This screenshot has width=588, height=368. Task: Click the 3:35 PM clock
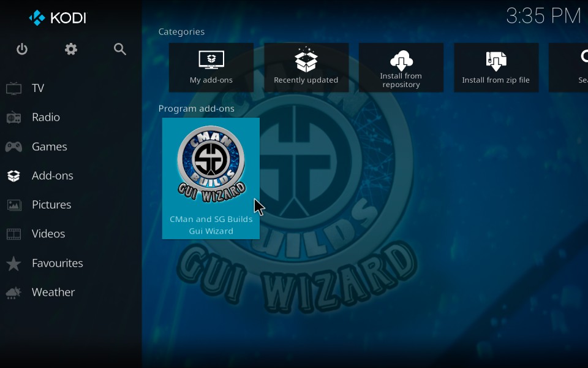(x=543, y=16)
